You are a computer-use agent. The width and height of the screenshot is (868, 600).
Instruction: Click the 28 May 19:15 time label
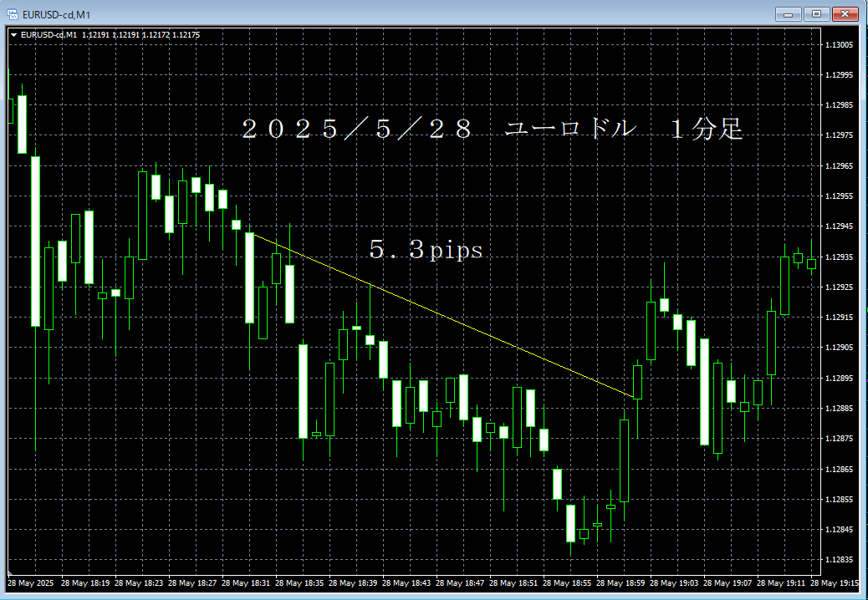click(835, 582)
